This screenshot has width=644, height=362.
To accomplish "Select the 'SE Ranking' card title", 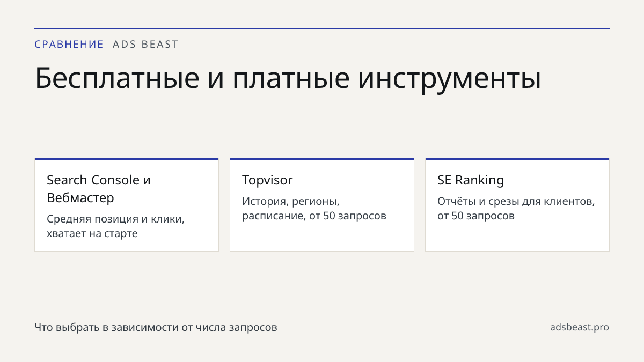I will [x=471, y=180].
